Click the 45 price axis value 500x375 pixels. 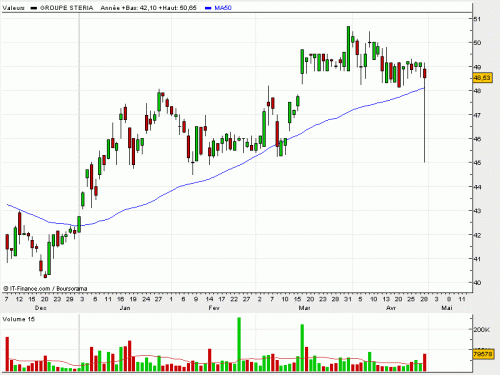click(x=477, y=163)
